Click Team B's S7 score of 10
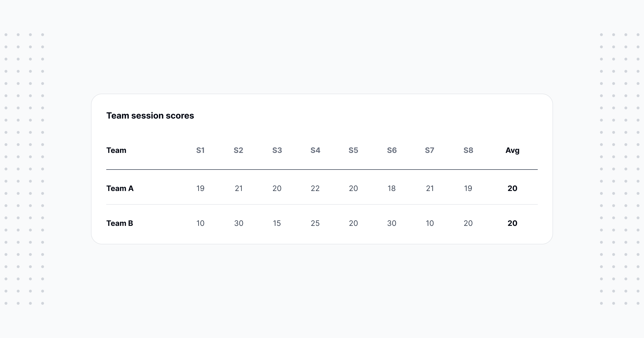This screenshot has height=338, width=644. [x=430, y=223]
